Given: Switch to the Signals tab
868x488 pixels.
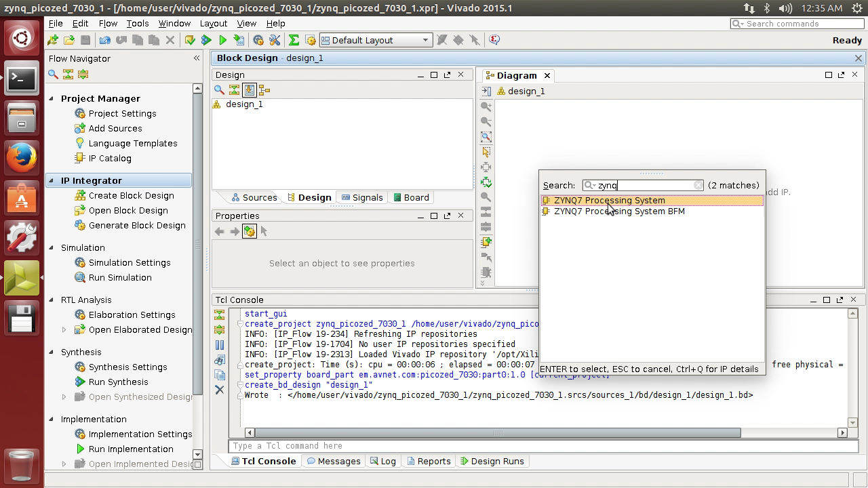Looking at the screenshot, I should tap(362, 197).
